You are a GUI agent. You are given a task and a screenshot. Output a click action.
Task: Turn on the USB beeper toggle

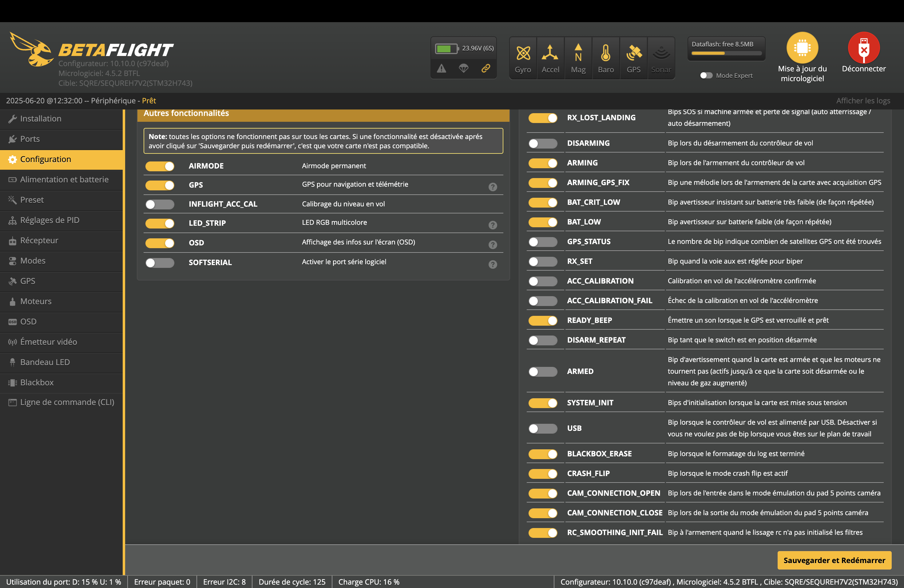tap(543, 428)
